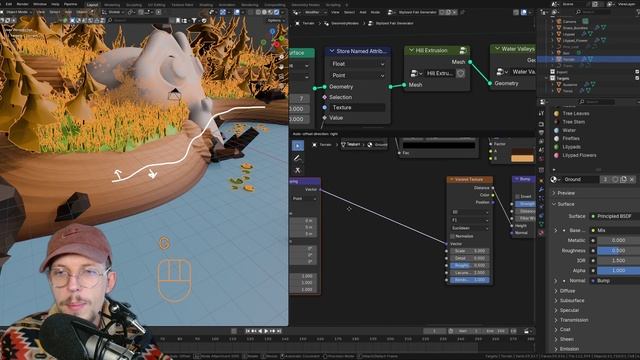Open the Material properties tab icon

tap(541, 233)
